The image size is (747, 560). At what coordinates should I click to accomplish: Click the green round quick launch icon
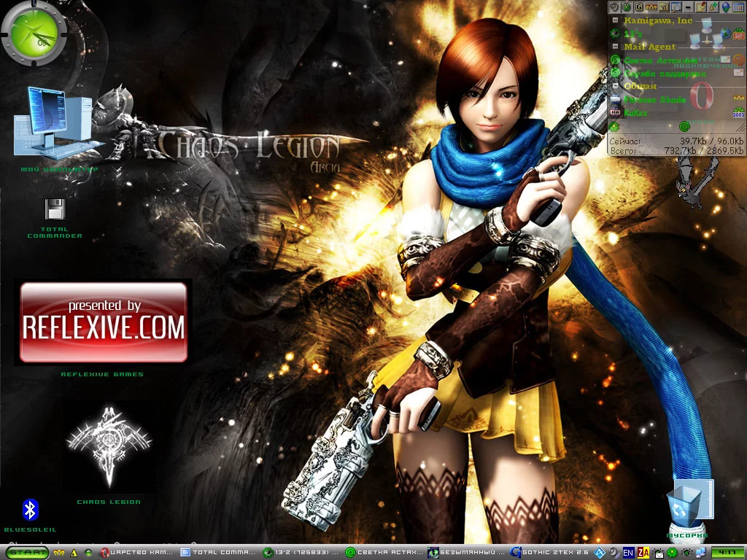pos(88,553)
